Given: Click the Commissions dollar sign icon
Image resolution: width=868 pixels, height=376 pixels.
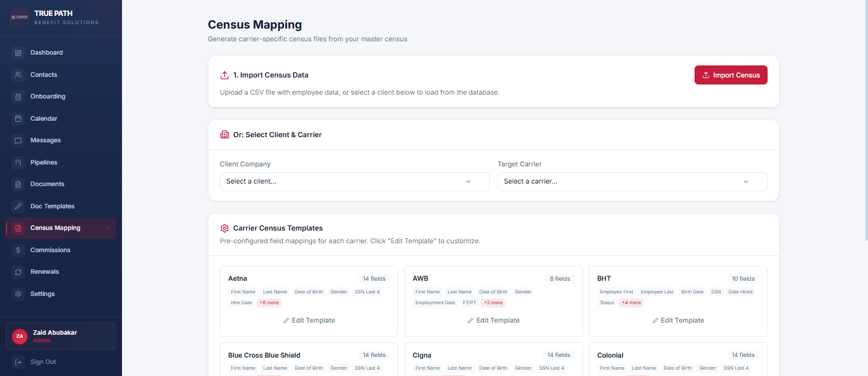Looking at the screenshot, I should [18, 250].
